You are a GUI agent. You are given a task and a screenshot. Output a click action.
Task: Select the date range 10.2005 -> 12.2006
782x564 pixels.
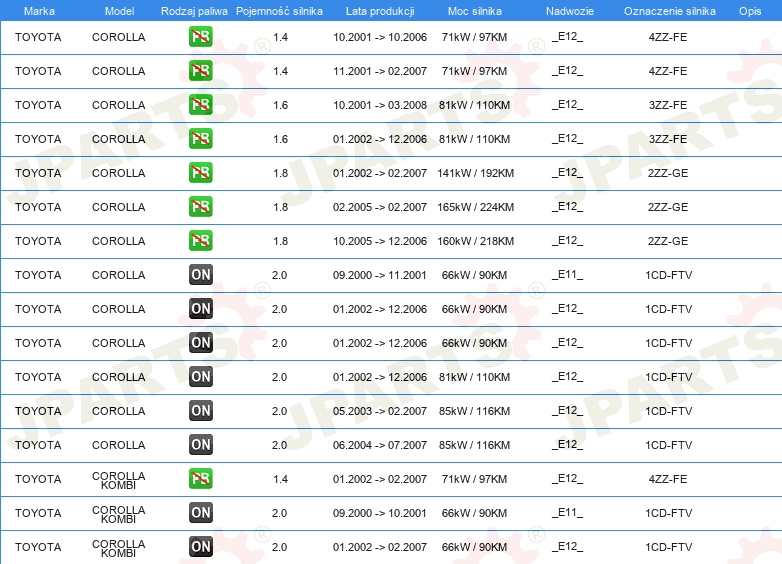[x=380, y=241]
